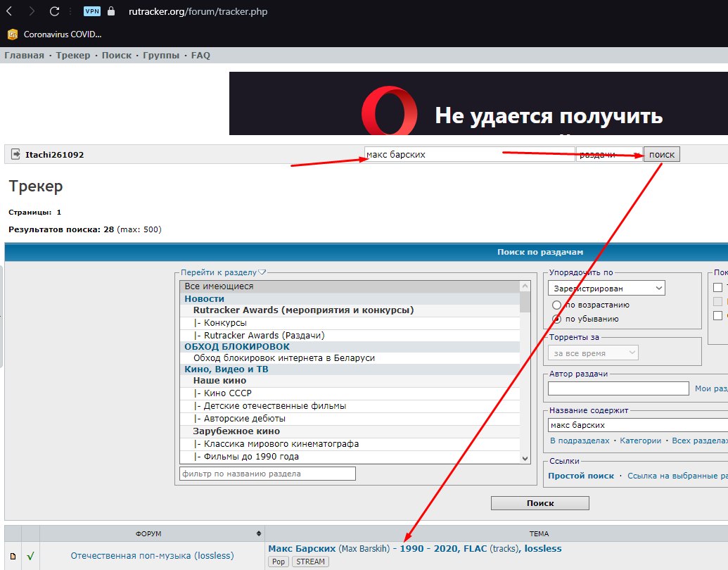Screen dimensions: 728x570
Task: Select 'Новости' in section list
Action: (350, 298)
